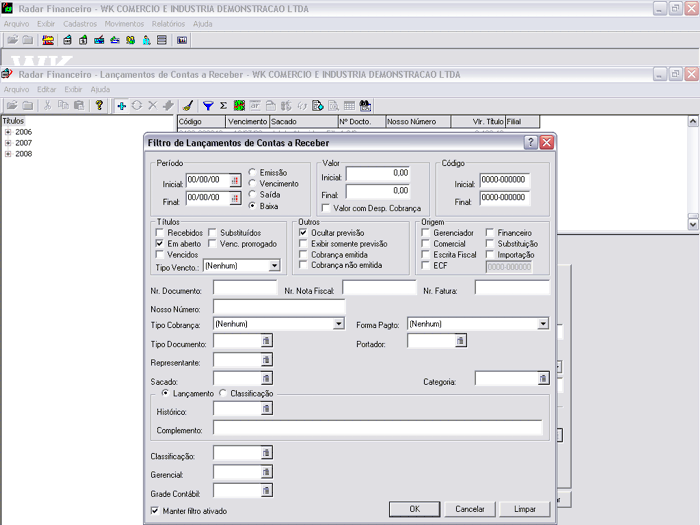
Task: Uncheck the Ocultar previsão option
Action: (304, 233)
